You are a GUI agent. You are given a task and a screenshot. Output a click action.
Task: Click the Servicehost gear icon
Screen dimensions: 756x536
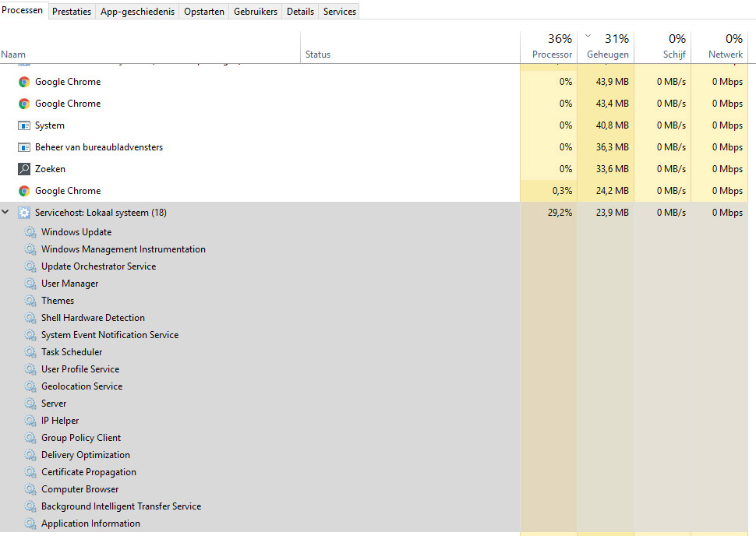coord(24,213)
